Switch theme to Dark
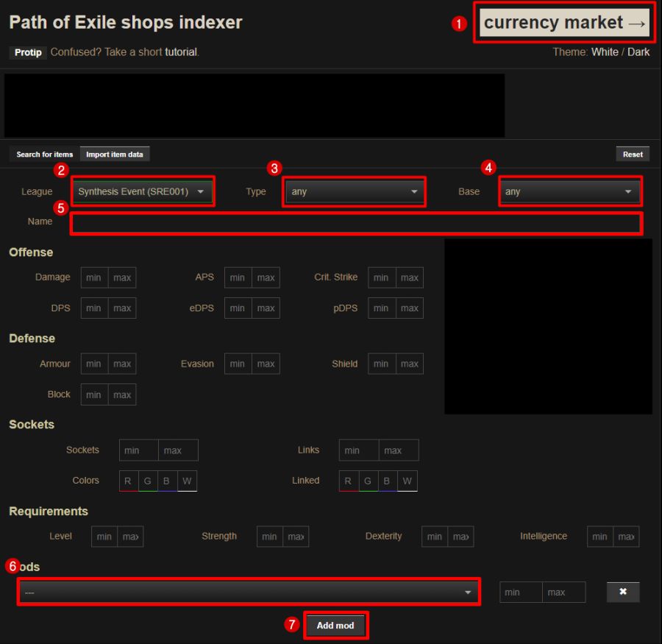Viewport: 662px width, 644px height. click(638, 52)
